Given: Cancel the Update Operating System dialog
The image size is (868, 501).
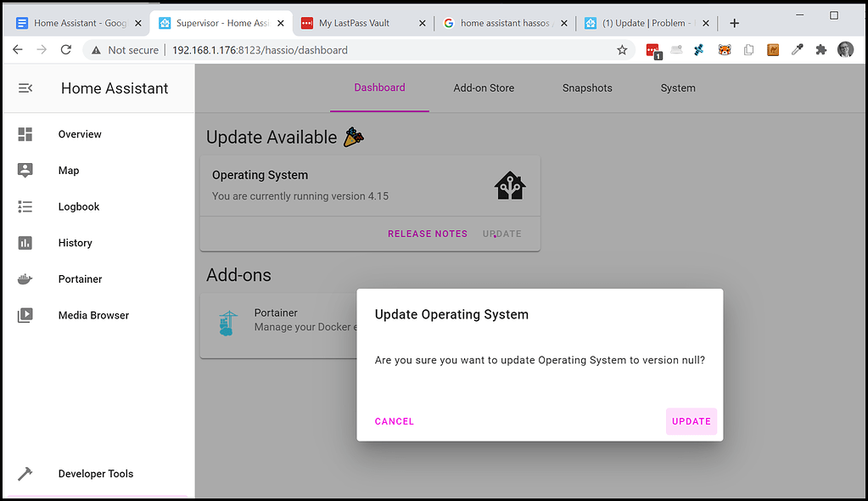Looking at the screenshot, I should [394, 420].
